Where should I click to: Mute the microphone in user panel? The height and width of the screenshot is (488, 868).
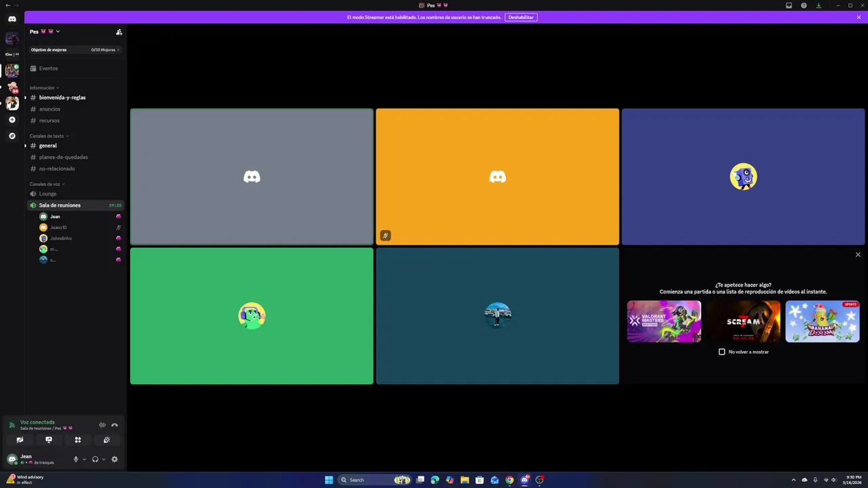[76, 460]
